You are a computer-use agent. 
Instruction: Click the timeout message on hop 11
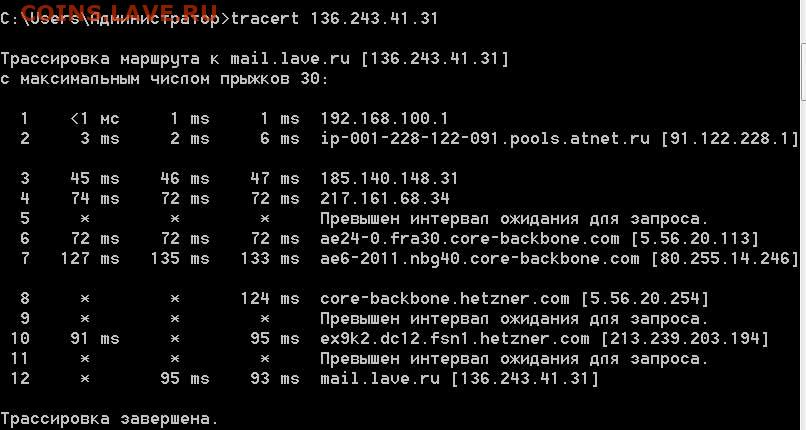(514, 359)
